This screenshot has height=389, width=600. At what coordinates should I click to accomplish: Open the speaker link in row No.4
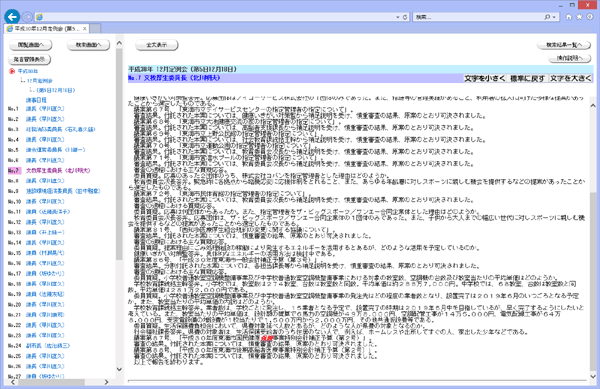tap(45, 140)
